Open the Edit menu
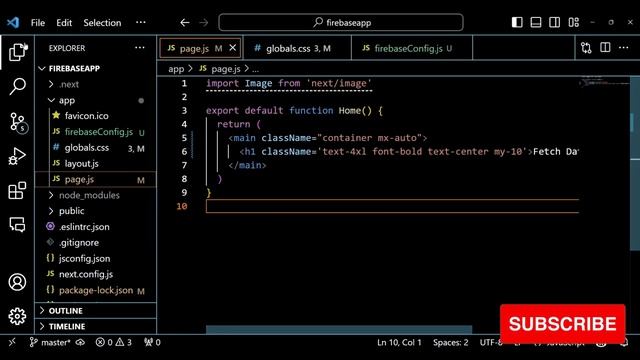Viewport: 640px width, 360px height. pos(64,23)
